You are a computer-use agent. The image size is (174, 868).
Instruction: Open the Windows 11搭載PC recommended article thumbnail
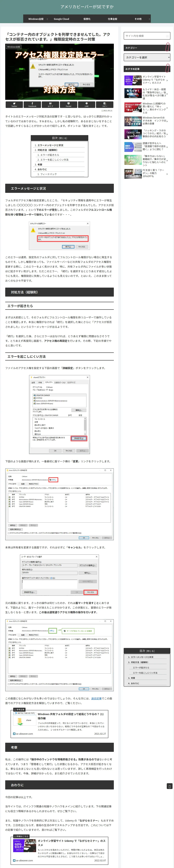pos(133,108)
